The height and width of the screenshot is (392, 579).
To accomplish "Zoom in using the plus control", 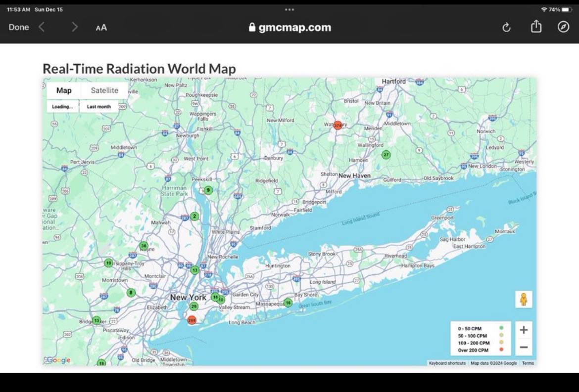I will [524, 329].
